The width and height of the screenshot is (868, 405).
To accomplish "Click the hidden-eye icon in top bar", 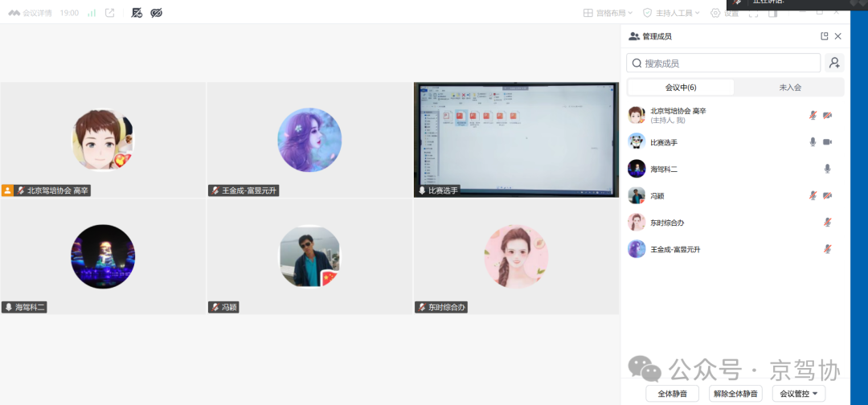I will 156,13.
